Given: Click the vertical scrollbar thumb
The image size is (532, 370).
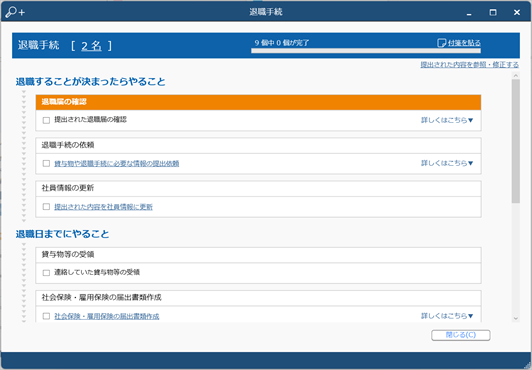Looking at the screenshot, I should (516, 141).
